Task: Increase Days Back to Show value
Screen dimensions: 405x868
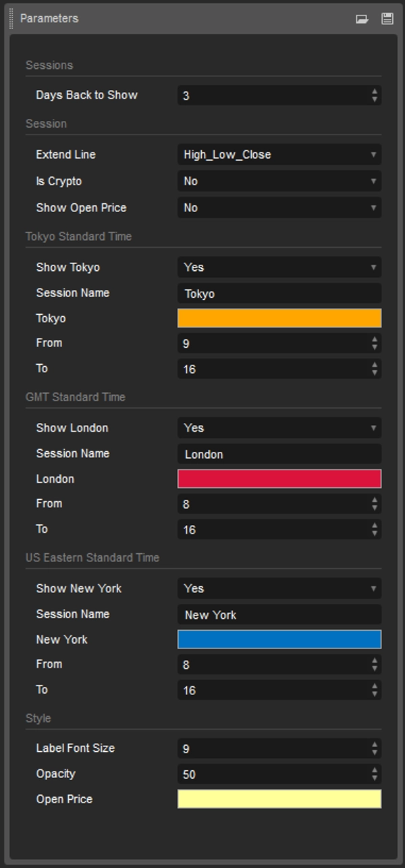Action: tap(375, 91)
